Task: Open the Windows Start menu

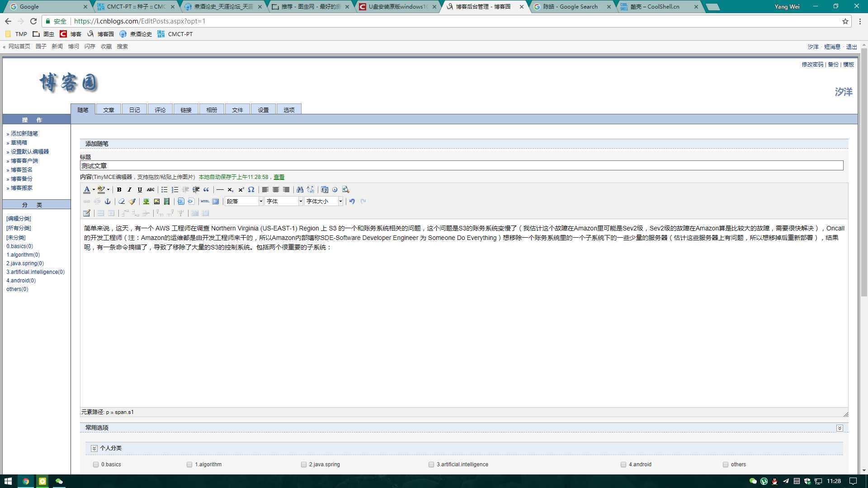Action: tap(8, 481)
